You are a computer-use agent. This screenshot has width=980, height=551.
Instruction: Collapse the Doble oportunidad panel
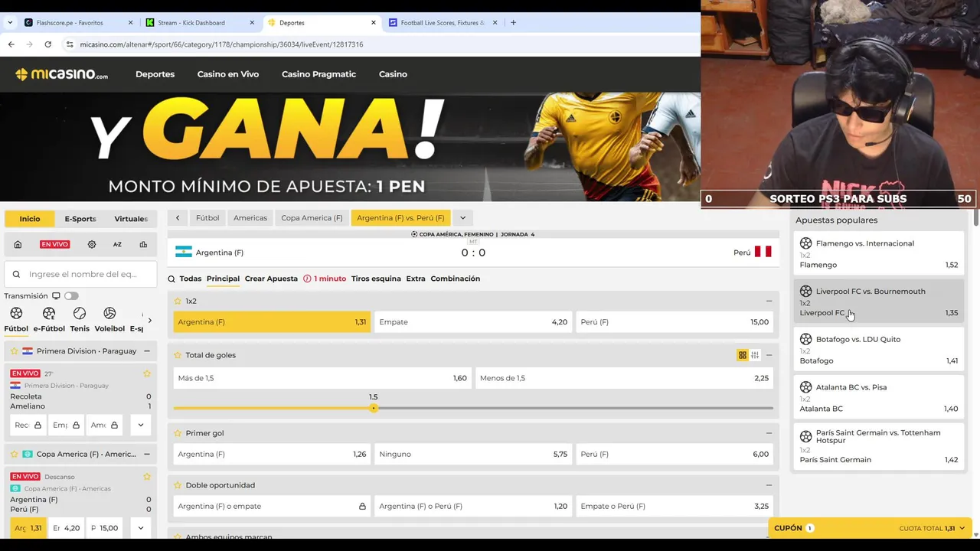(x=769, y=485)
